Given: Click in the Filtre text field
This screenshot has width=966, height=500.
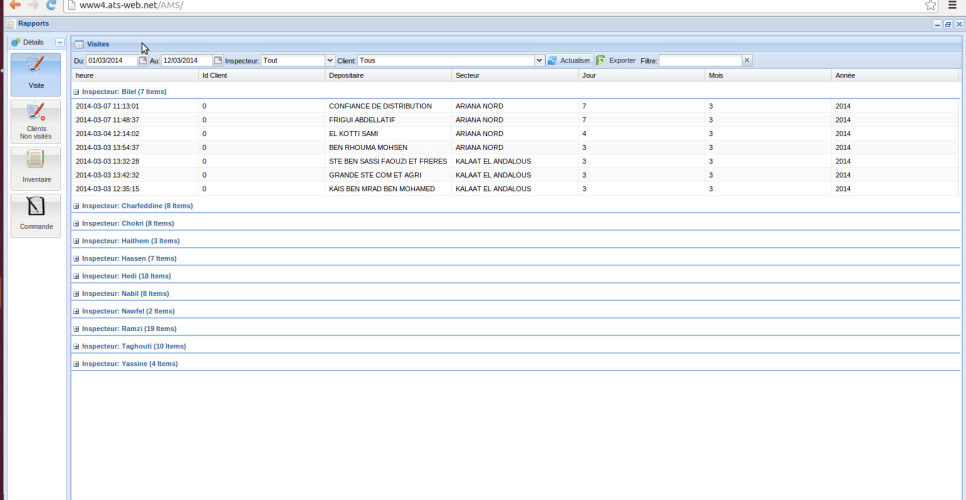Looking at the screenshot, I should (699, 60).
